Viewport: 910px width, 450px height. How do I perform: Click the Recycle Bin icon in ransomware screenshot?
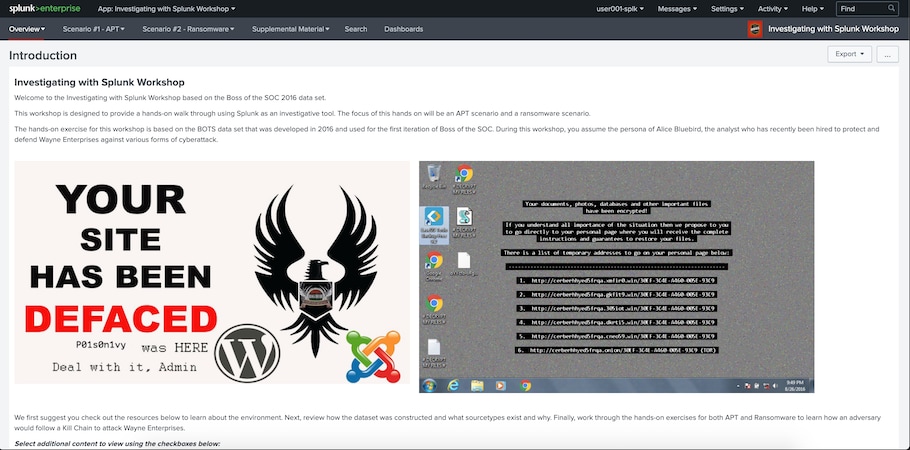[434, 177]
